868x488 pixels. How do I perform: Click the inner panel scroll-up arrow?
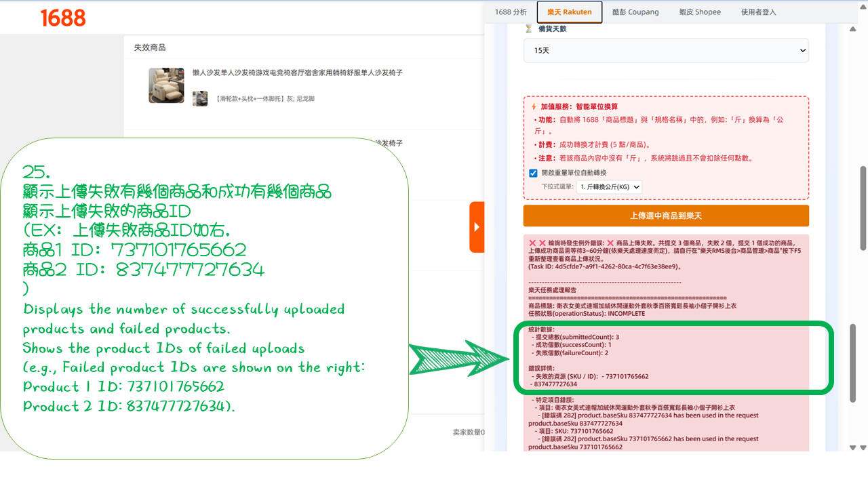[x=852, y=28]
